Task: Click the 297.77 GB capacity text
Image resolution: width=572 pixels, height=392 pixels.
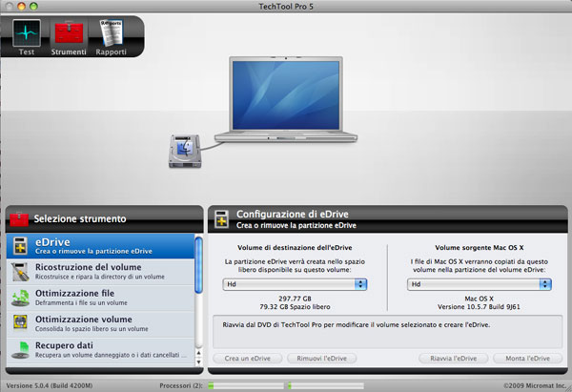Action: pyautogui.click(x=295, y=299)
